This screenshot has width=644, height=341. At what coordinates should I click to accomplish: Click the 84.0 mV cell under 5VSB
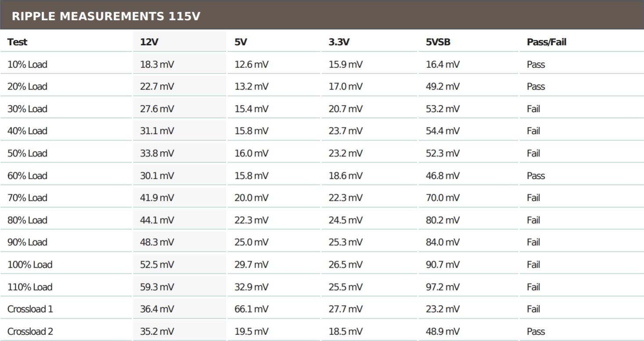click(x=443, y=242)
